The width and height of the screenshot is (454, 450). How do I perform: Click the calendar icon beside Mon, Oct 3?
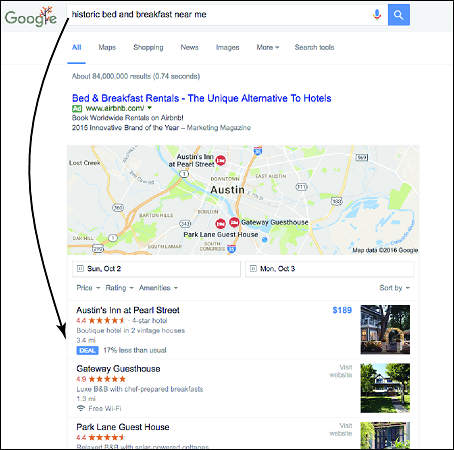[253, 268]
